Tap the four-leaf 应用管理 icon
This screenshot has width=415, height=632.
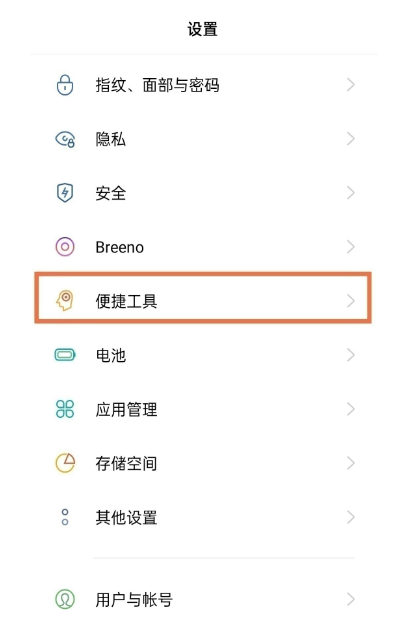(x=65, y=409)
